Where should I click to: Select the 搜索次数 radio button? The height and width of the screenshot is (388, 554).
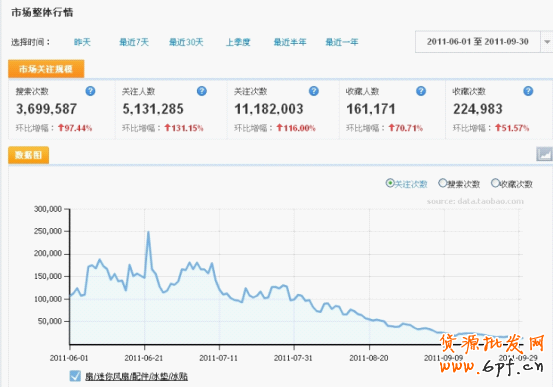tap(442, 183)
